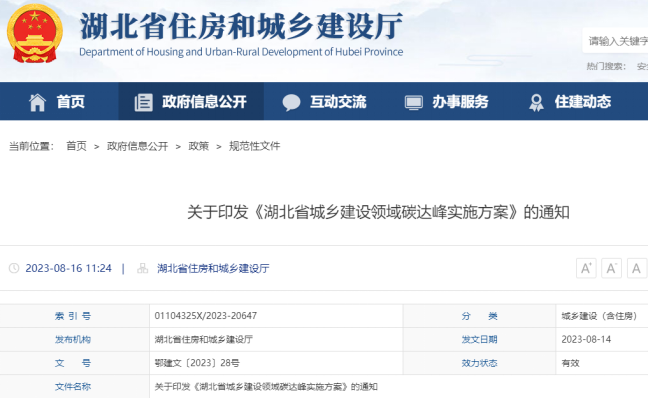
Task: Reset font size with plain A button
Action: [x=637, y=268]
